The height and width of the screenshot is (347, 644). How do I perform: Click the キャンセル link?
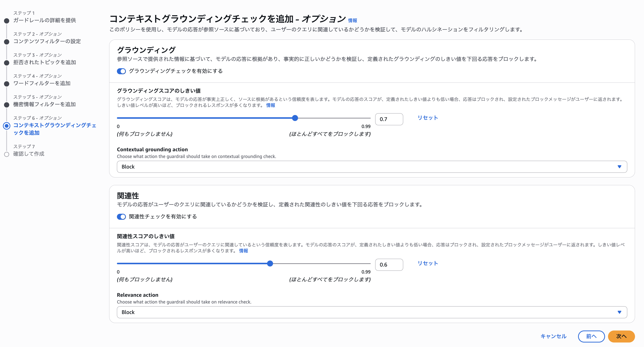[x=553, y=336]
